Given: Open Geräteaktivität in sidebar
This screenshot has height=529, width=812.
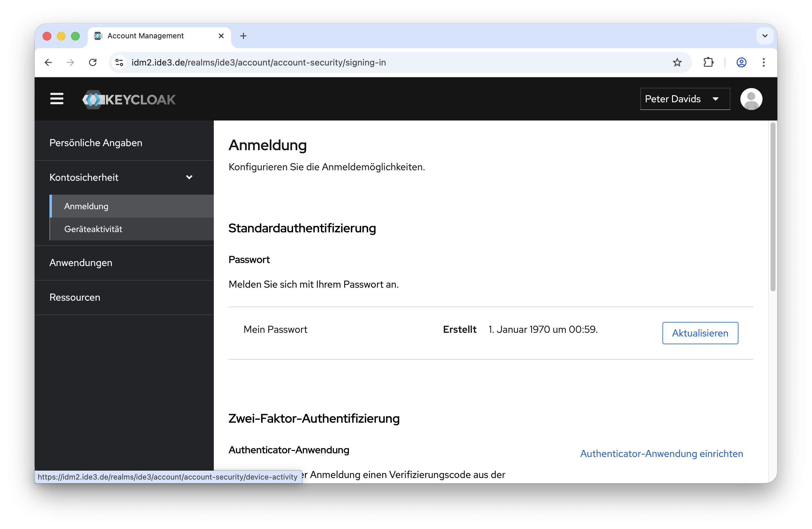Looking at the screenshot, I should [x=93, y=229].
